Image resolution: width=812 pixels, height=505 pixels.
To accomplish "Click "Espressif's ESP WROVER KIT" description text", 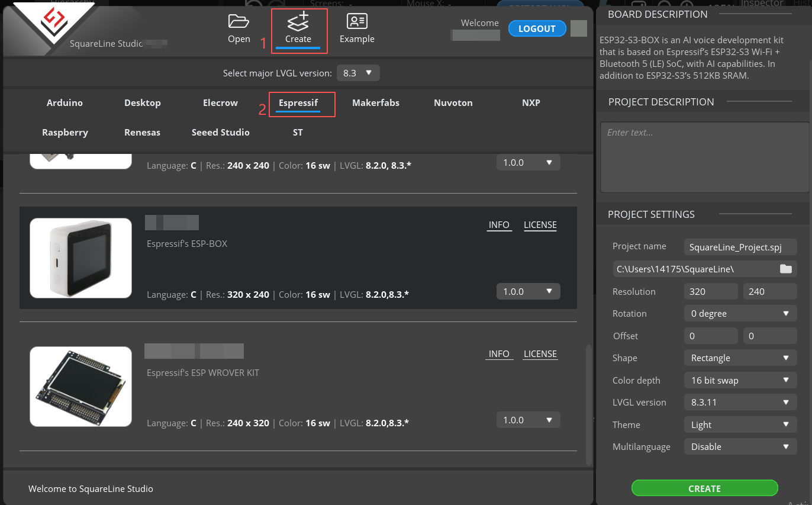I will point(203,373).
